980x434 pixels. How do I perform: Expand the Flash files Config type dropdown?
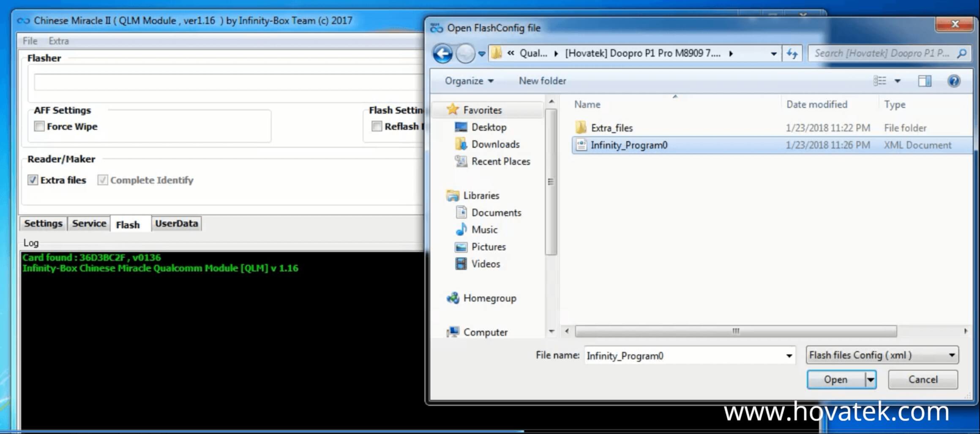tap(952, 355)
